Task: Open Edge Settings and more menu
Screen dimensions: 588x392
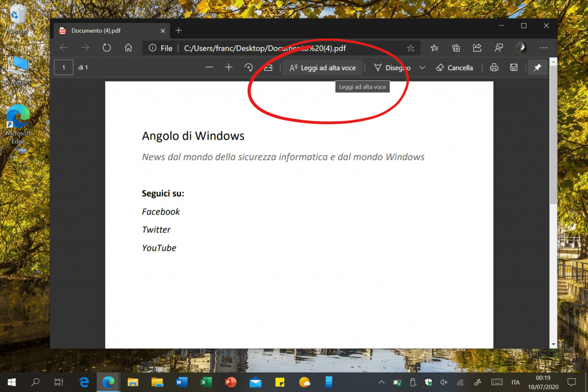Action: (x=544, y=48)
